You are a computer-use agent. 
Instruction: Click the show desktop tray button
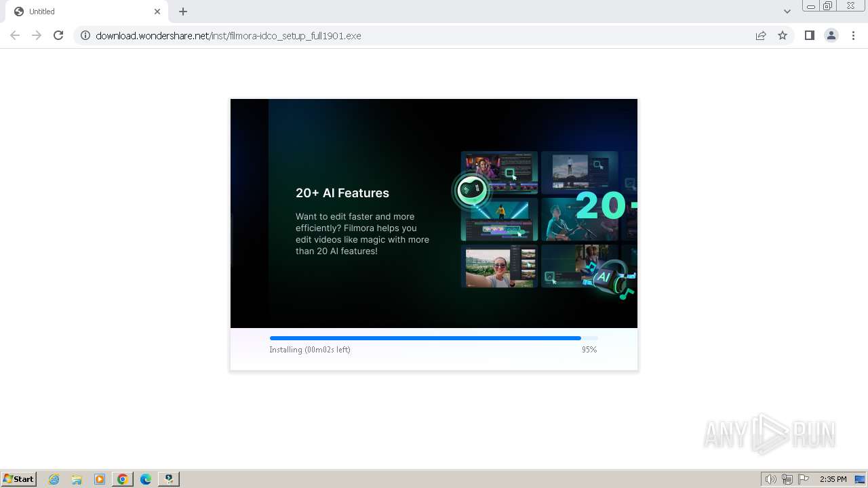(861, 479)
